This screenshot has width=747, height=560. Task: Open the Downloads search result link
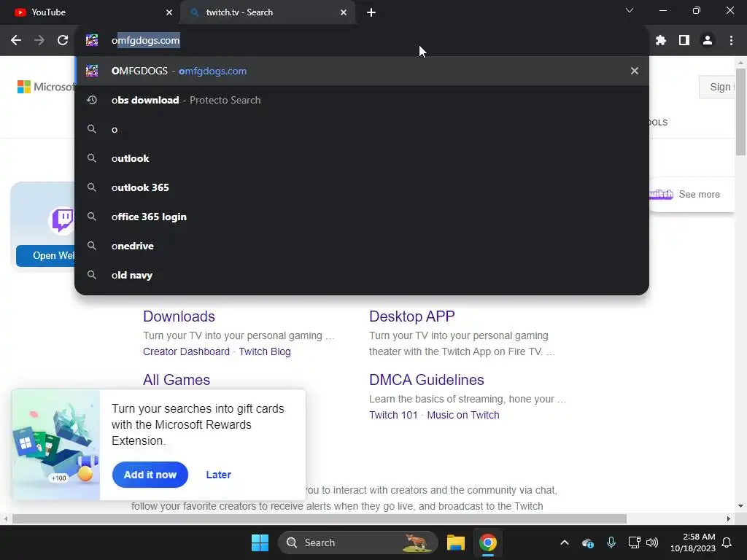click(179, 316)
